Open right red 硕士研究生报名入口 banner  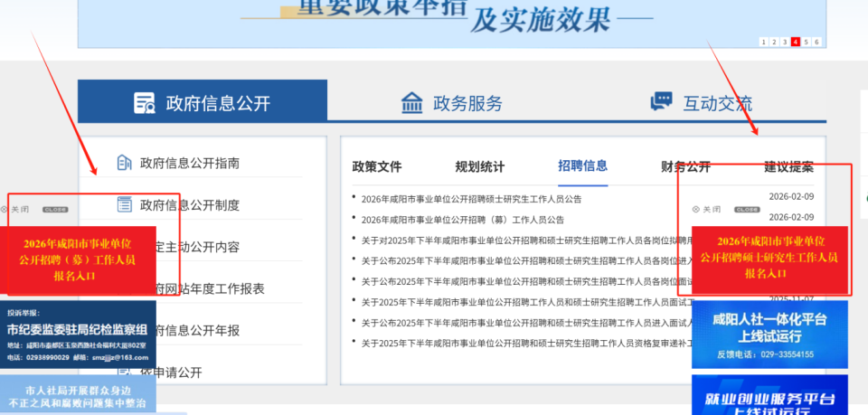pyautogui.click(x=770, y=260)
